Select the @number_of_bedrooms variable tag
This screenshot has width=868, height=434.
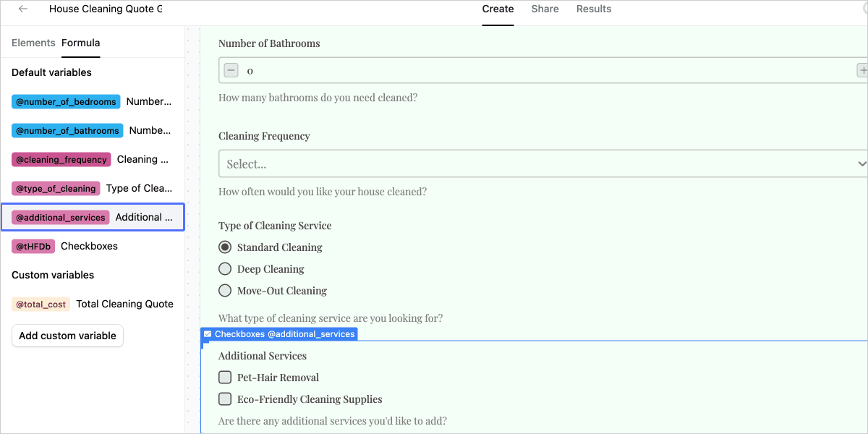(x=66, y=102)
